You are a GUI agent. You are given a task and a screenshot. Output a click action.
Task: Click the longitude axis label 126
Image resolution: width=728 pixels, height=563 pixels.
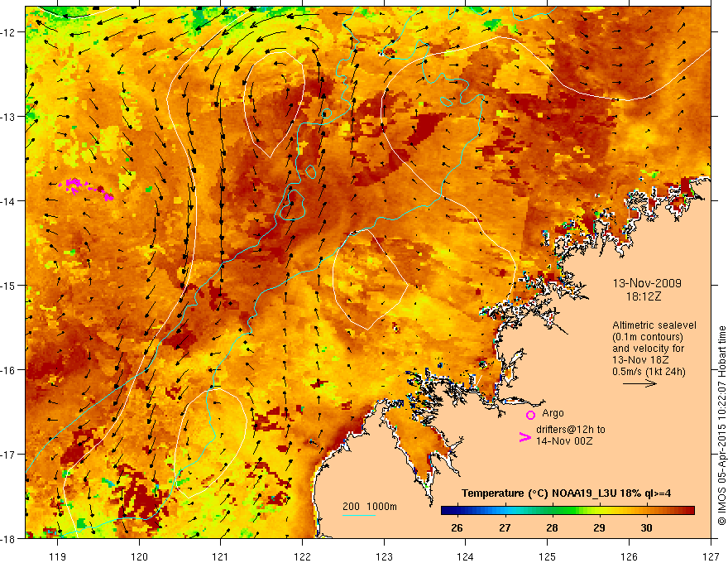coord(629,556)
